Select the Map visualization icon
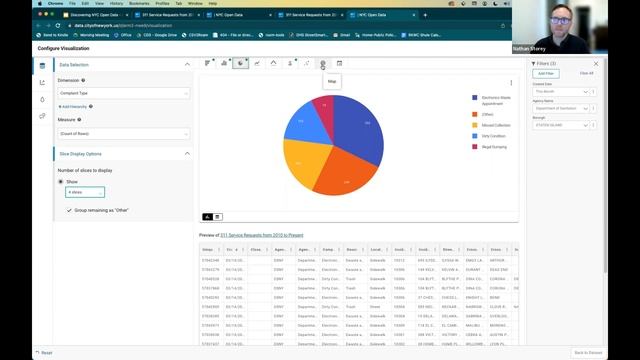This screenshot has width=640, height=360. click(323, 63)
